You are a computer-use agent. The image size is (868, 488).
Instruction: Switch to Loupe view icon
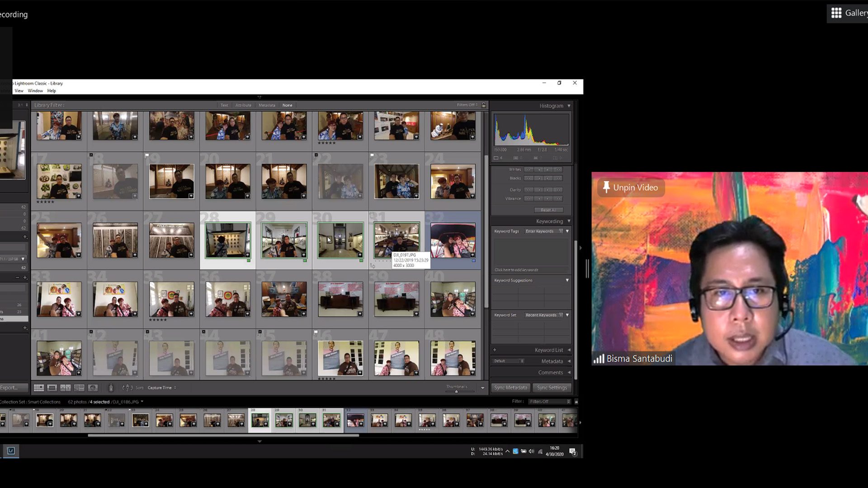(52, 388)
